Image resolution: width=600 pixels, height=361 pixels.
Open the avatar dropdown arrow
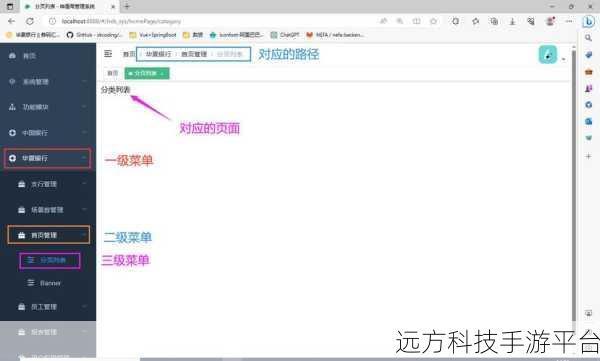(x=563, y=59)
